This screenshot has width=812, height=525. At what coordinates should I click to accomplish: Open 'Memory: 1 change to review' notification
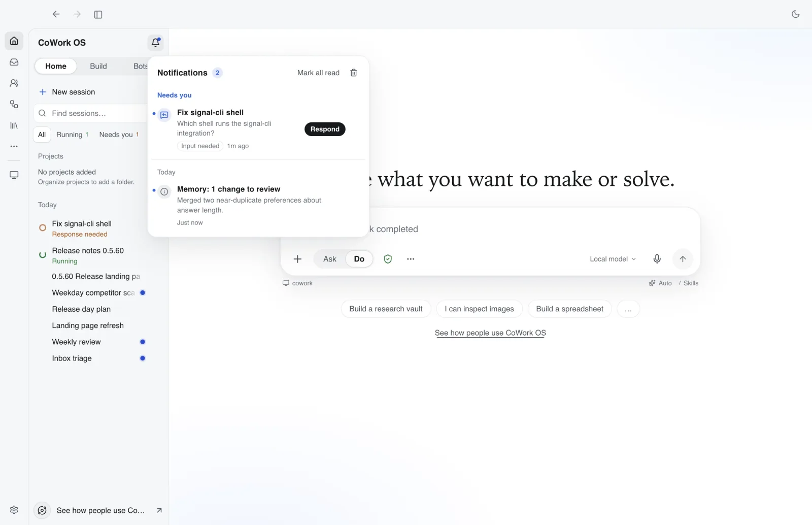click(x=258, y=205)
